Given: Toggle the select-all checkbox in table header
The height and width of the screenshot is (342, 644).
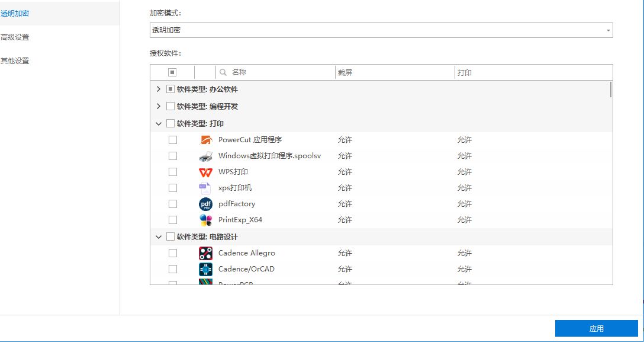Looking at the screenshot, I should tap(172, 72).
